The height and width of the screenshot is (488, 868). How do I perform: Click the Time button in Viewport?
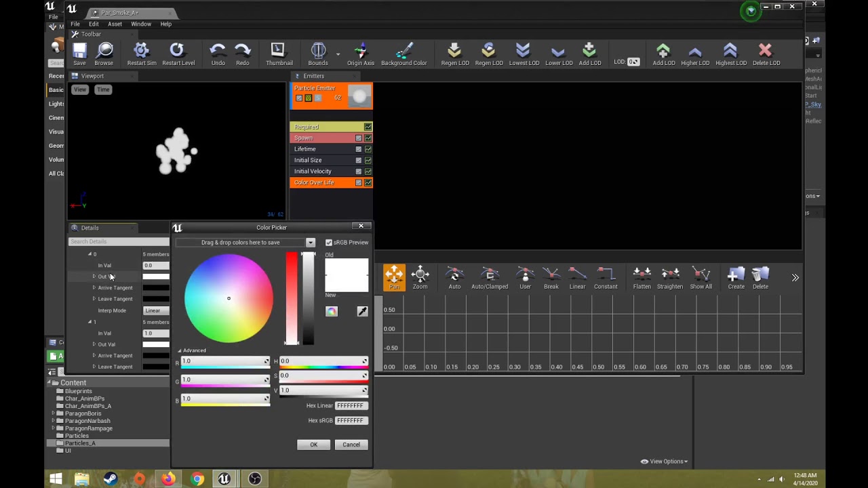[103, 89]
